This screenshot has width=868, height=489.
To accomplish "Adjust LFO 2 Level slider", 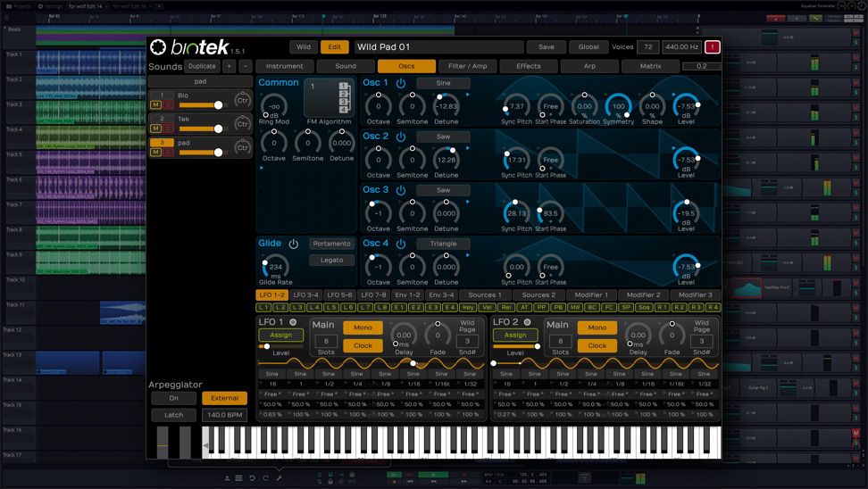I will (x=515, y=346).
